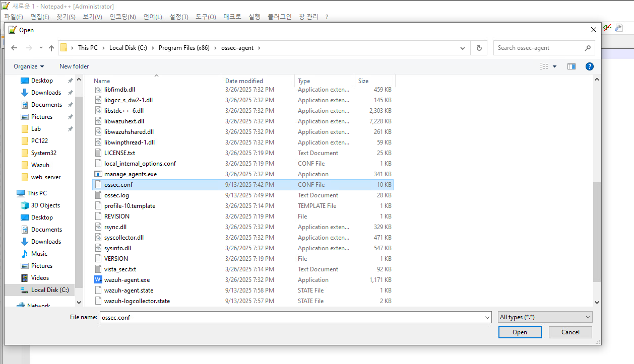Open the 설정(T) menu in Notepad++
The width and height of the screenshot is (634, 364).
[x=179, y=17]
